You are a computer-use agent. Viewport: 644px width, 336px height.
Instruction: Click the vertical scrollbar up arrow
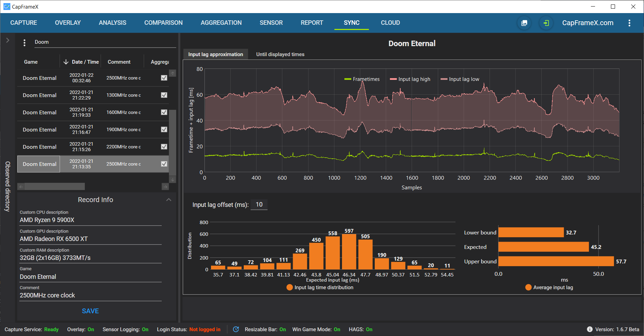click(173, 73)
